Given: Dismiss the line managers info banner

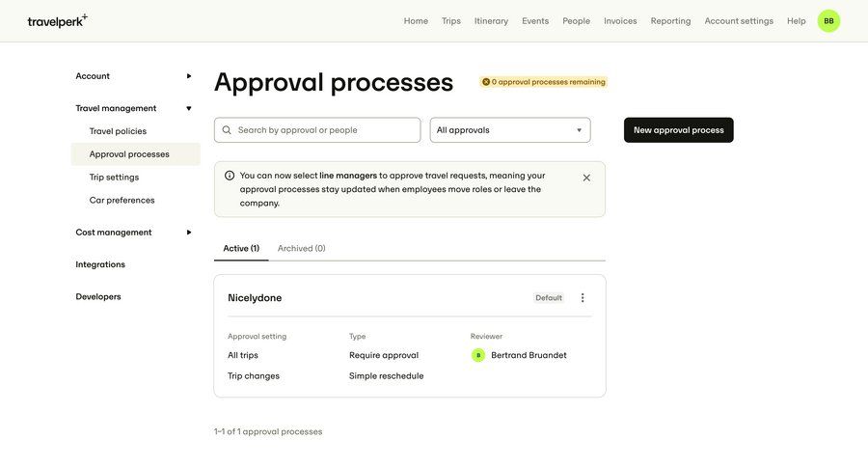Looking at the screenshot, I should click(586, 178).
